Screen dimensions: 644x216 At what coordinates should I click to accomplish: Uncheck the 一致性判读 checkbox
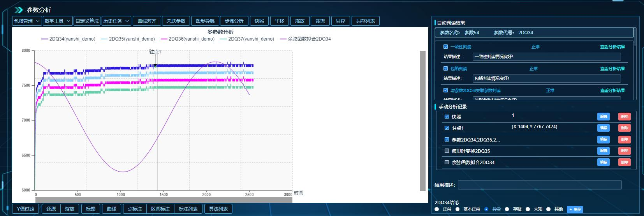pyautogui.click(x=445, y=47)
